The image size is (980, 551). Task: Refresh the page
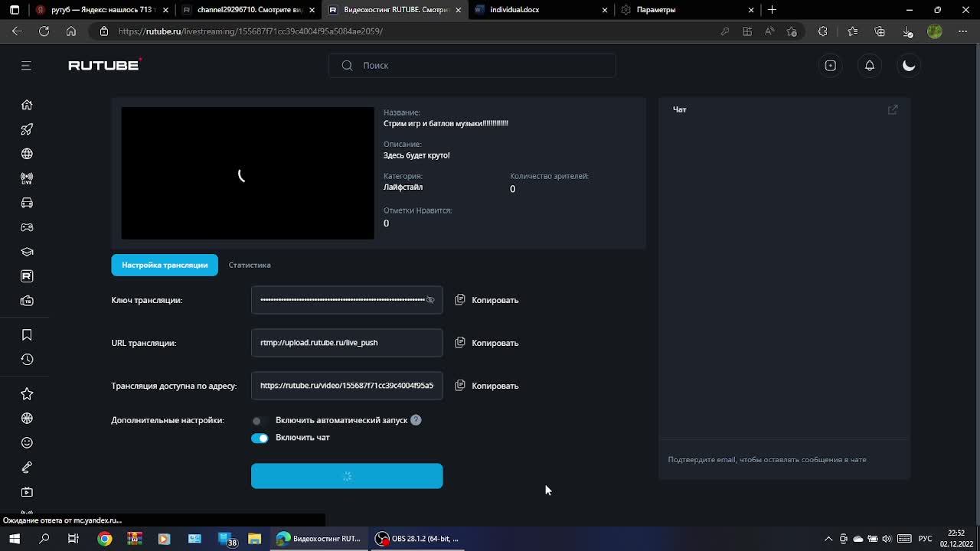tap(44, 31)
